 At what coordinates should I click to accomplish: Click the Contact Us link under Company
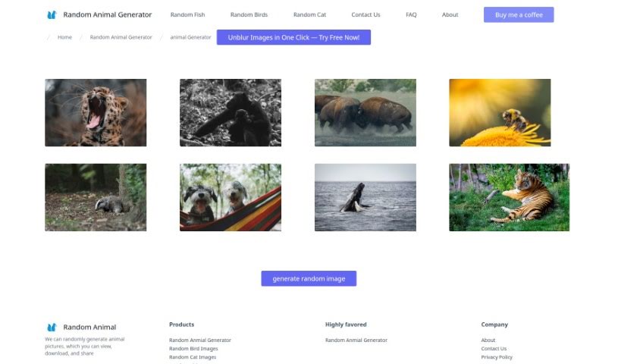[494, 349]
